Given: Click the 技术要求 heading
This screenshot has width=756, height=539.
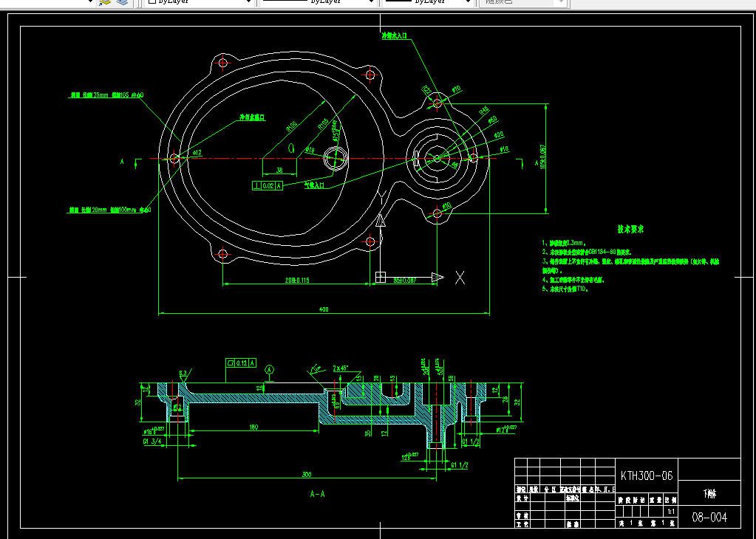Looking at the screenshot, I should click(630, 230).
